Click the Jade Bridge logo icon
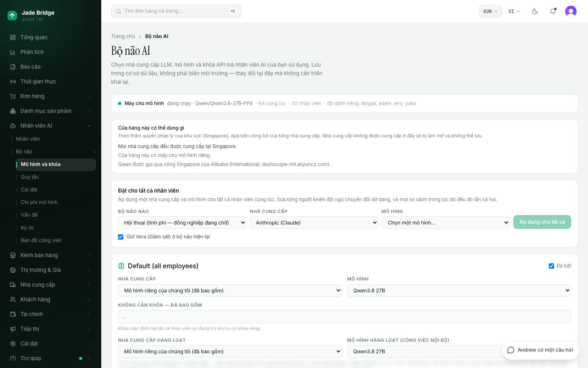The image size is (588, 368). pyautogui.click(x=12, y=16)
